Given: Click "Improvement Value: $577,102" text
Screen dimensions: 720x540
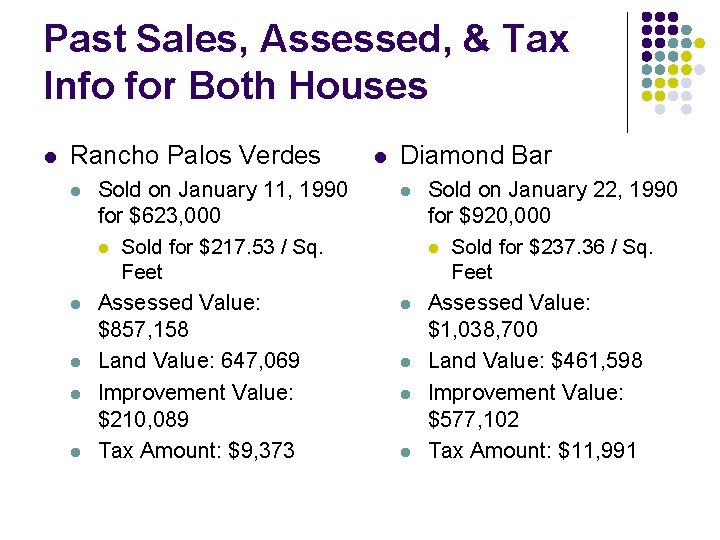Looking at the screenshot, I should 525,405.
